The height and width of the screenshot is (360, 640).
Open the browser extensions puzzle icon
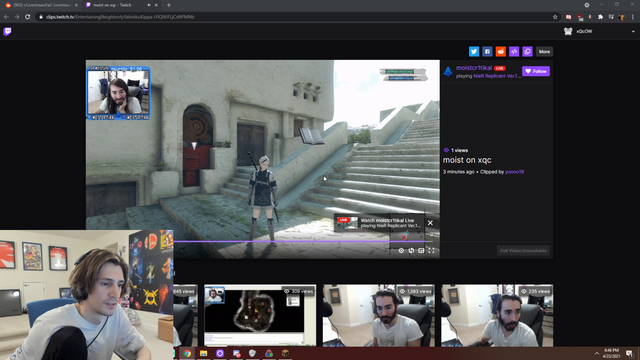point(600,17)
